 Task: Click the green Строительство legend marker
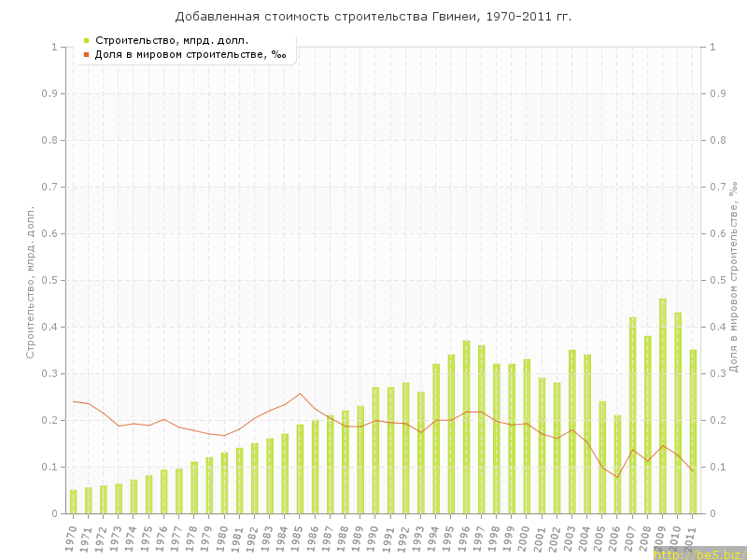coord(86,40)
